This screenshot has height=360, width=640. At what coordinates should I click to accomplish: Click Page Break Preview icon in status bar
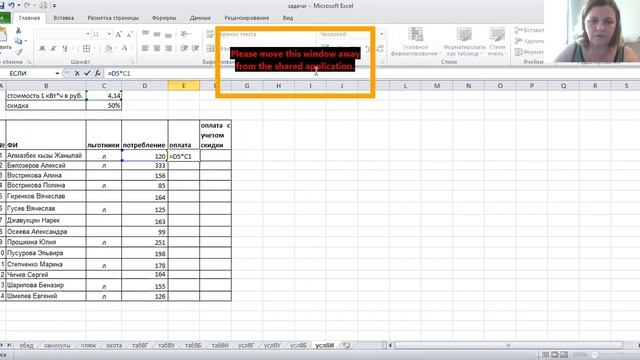tap(564, 355)
